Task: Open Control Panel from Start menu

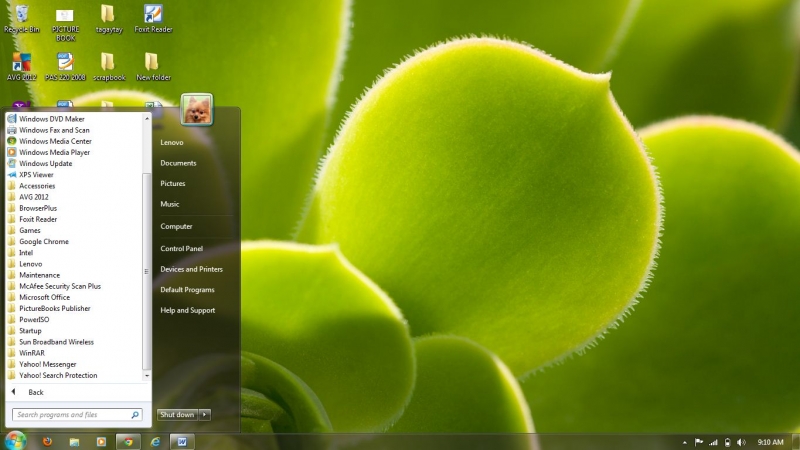Action: [x=181, y=248]
